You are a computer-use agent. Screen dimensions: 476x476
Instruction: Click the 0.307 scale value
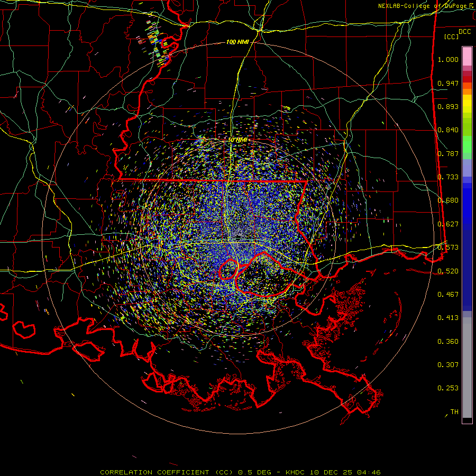tap(448, 365)
